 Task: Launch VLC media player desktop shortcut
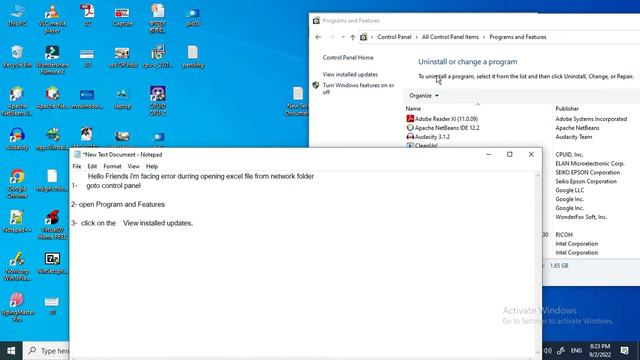52,18
